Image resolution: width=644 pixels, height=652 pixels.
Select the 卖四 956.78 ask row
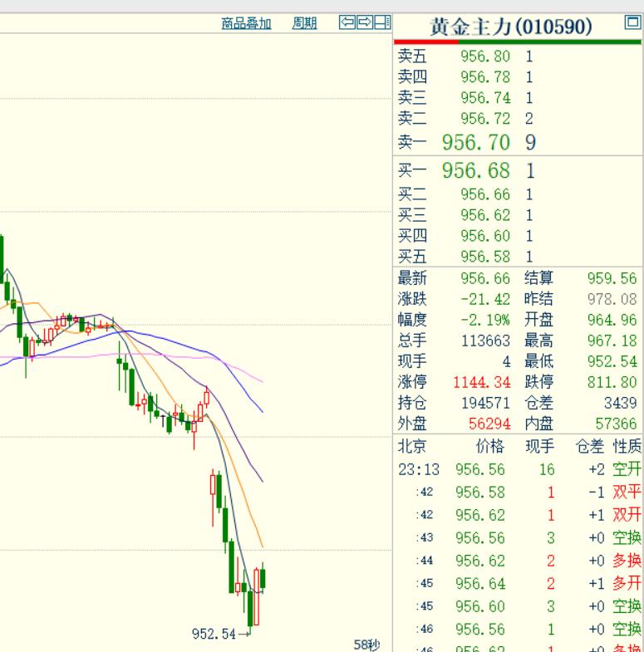(x=518, y=77)
